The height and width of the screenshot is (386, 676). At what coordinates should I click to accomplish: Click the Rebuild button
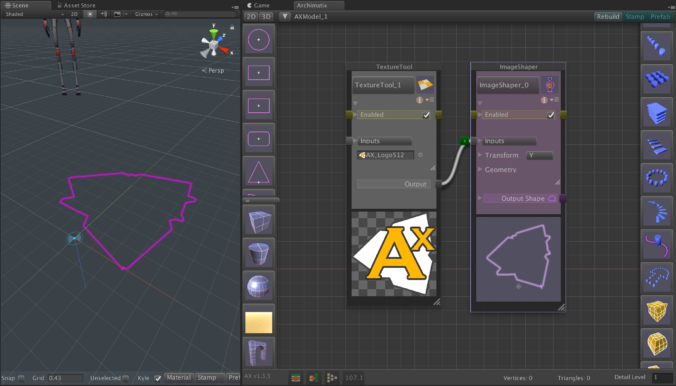pyautogui.click(x=608, y=16)
